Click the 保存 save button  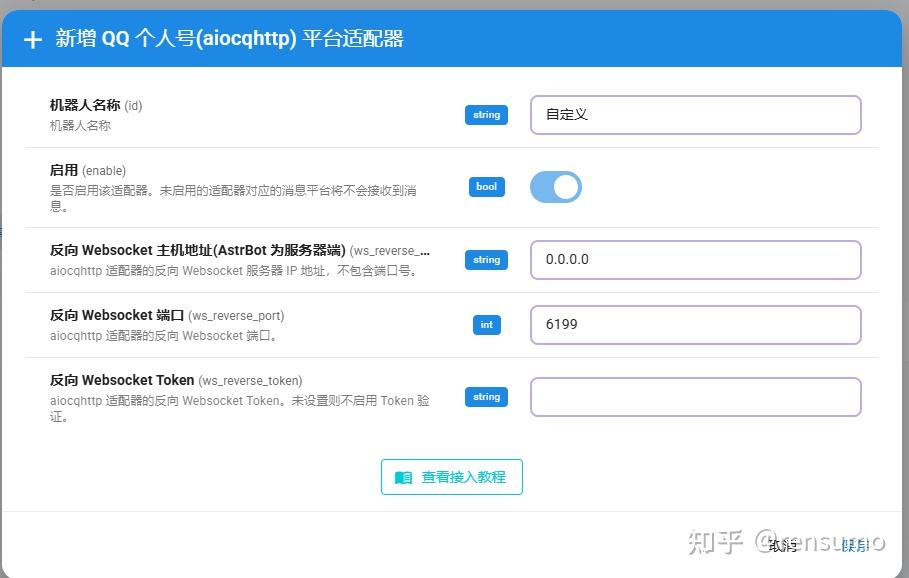[855, 545]
